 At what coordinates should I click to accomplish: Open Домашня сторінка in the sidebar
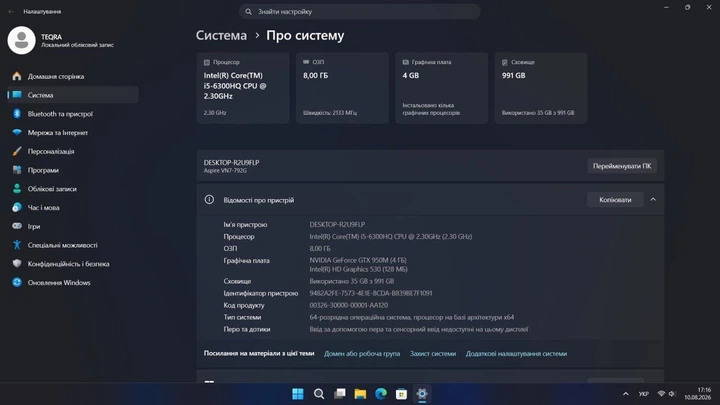73,76
